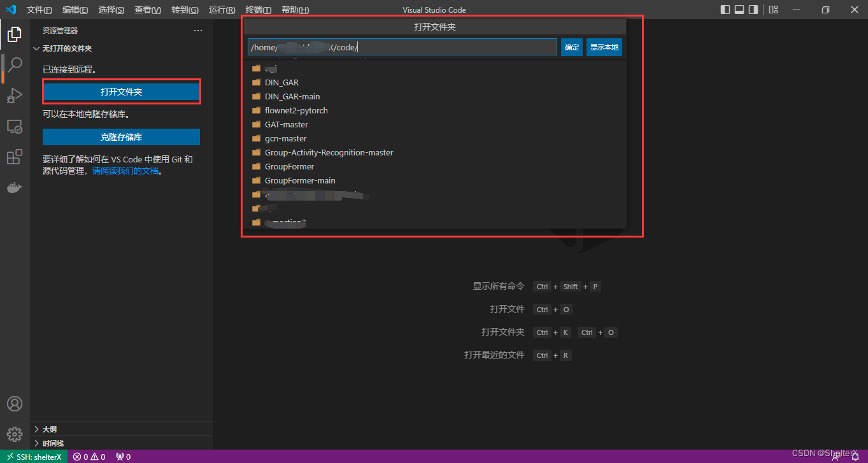Select the flownet2-pytorch folder
This screenshot has width=868, height=463.
(x=434, y=110)
